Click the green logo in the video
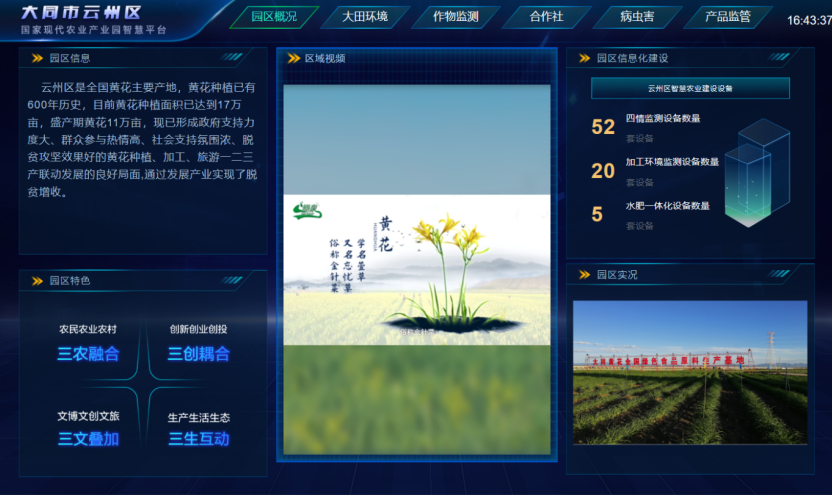Viewport: 832px width, 495px height. 305,210
